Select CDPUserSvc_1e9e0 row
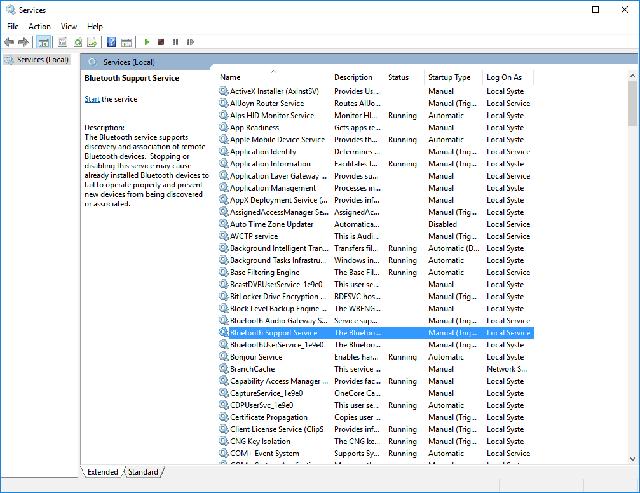Viewport: 640px width, 493px height. tap(376, 405)
